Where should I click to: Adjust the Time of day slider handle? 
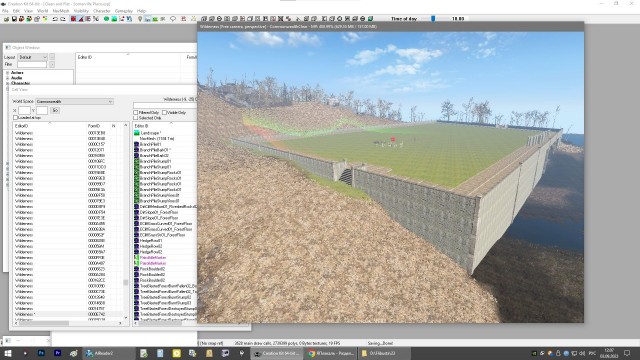[x=433, y=19]
